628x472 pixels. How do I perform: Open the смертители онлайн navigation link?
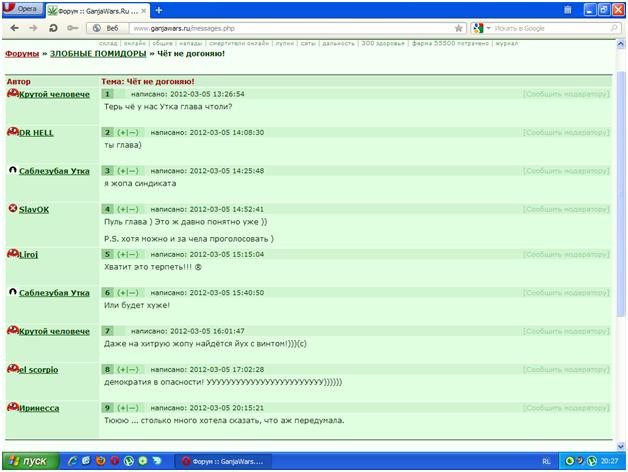239,43
